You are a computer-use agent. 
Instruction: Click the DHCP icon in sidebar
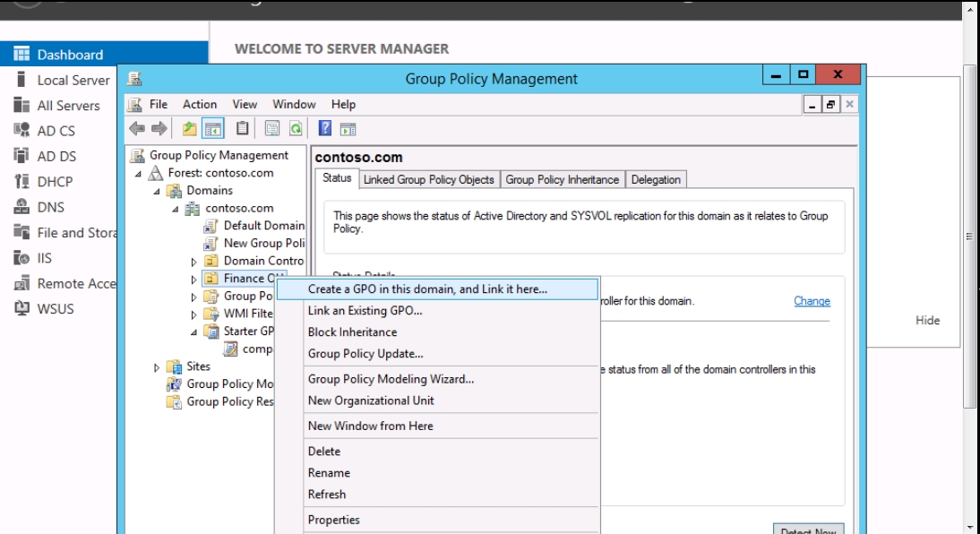click(21, 181)
